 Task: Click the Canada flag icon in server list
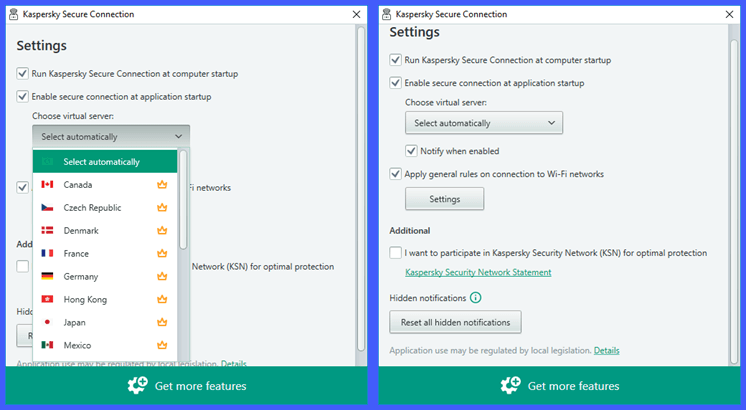coord(47,185)
